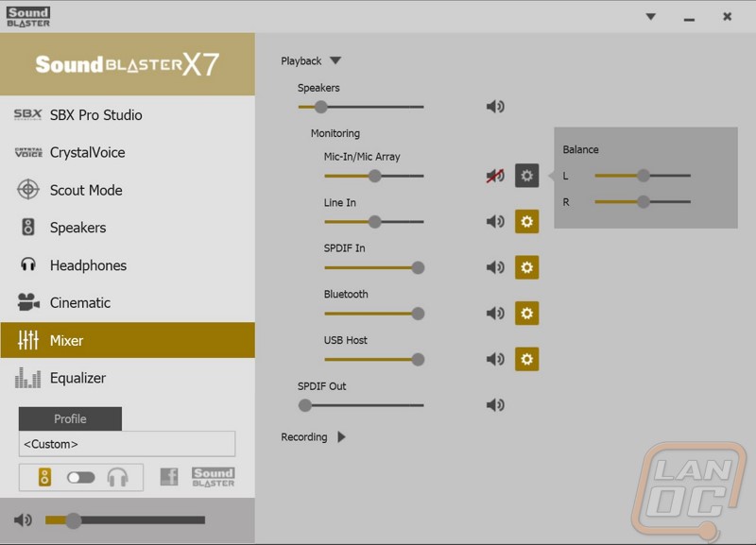Click the Balance L channel slider
This screenshot has height=545, width=756.
click(x=643, y=176)
